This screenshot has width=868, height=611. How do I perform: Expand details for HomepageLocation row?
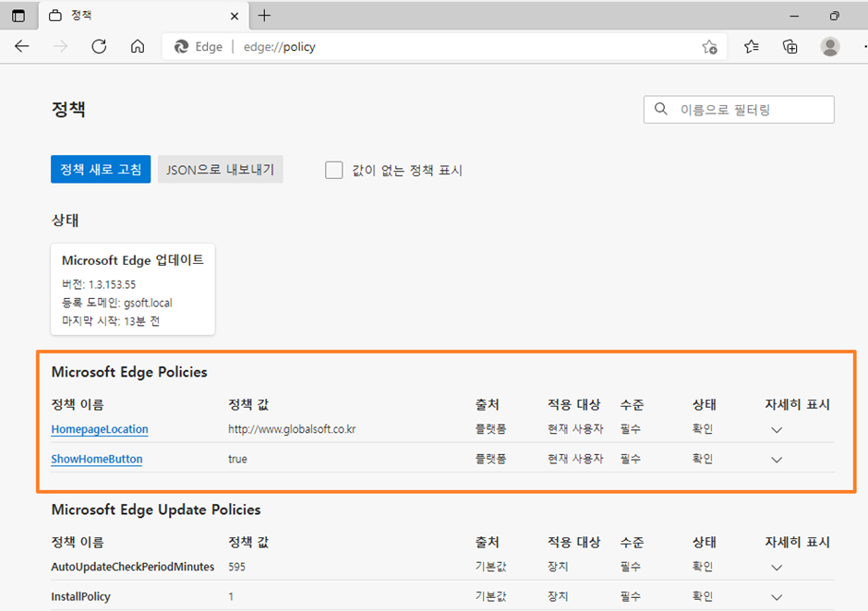coord(777,430)
